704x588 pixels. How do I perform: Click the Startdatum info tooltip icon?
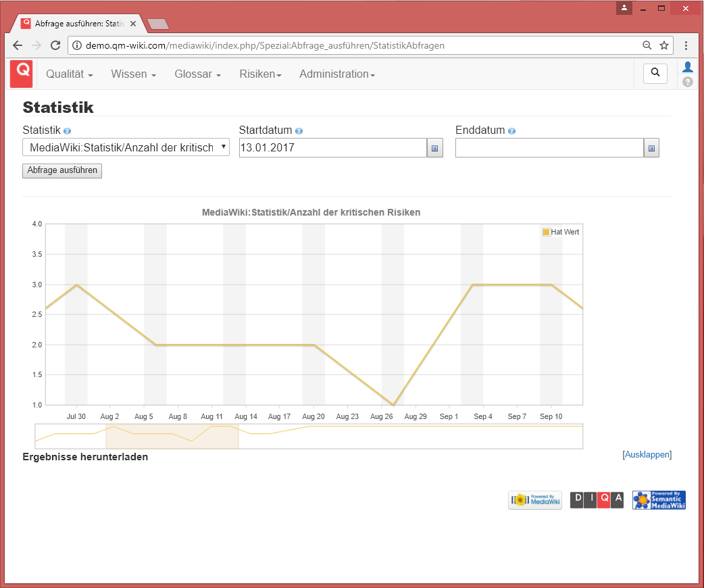pyautogui.click(x=299, y=131)
